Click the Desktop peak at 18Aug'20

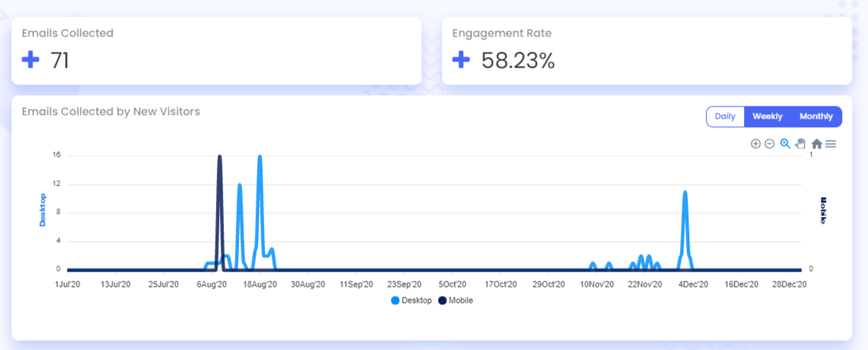click(259, 157)
